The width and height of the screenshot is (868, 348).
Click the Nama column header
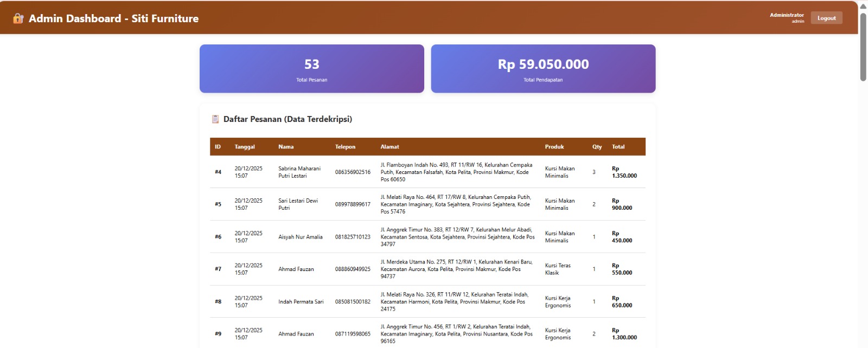click(x=286, y=147)
